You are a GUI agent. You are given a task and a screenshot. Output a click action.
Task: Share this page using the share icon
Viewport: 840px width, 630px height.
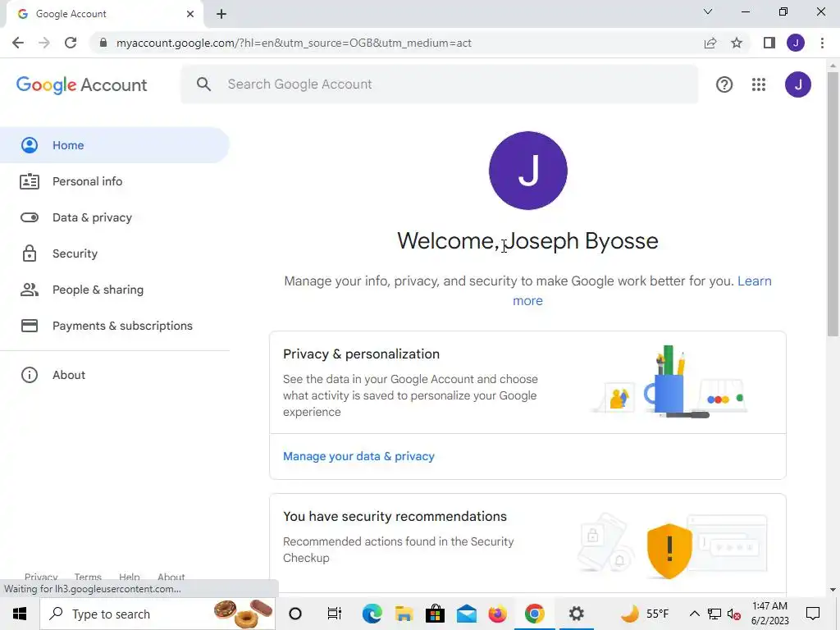[710, 43]
